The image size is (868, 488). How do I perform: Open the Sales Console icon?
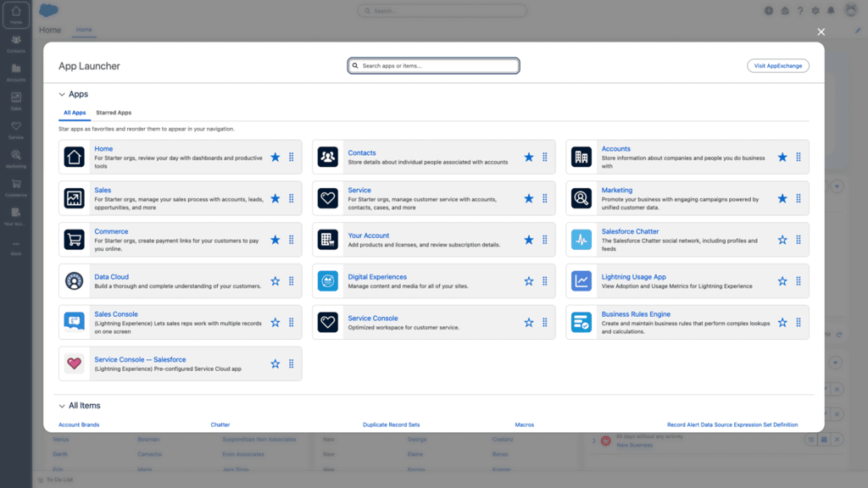75,322
